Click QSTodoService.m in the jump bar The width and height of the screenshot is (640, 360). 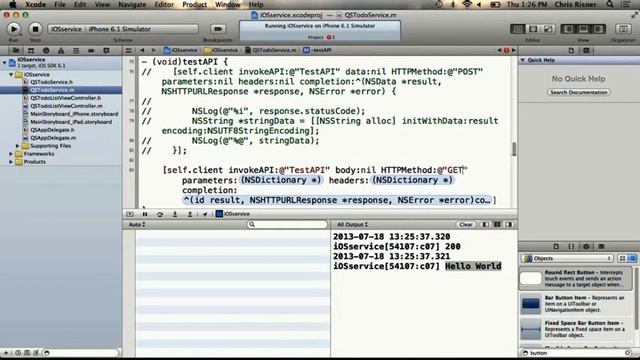pyautogui.click(x=271, y=50)
